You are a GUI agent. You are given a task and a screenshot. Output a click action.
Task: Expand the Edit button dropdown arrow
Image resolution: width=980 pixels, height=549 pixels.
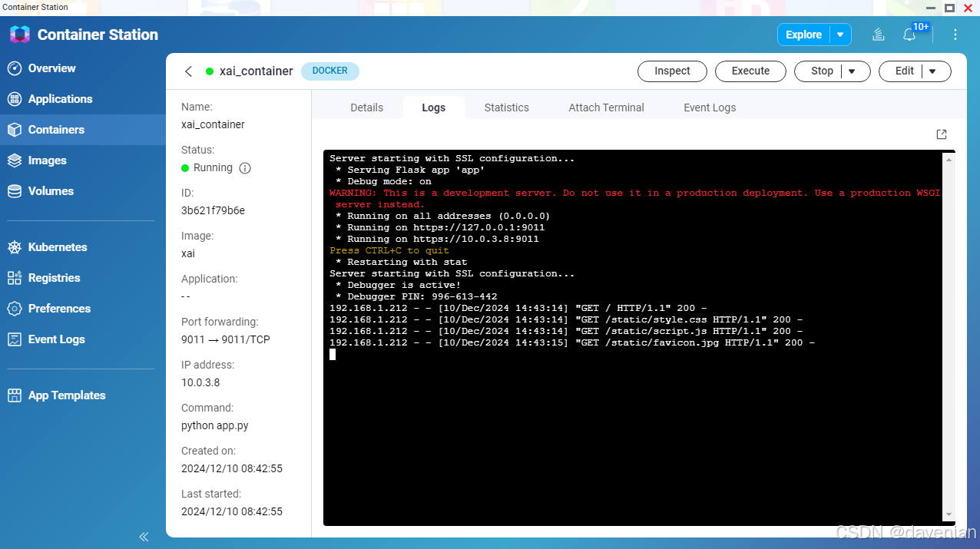(932, 71)
